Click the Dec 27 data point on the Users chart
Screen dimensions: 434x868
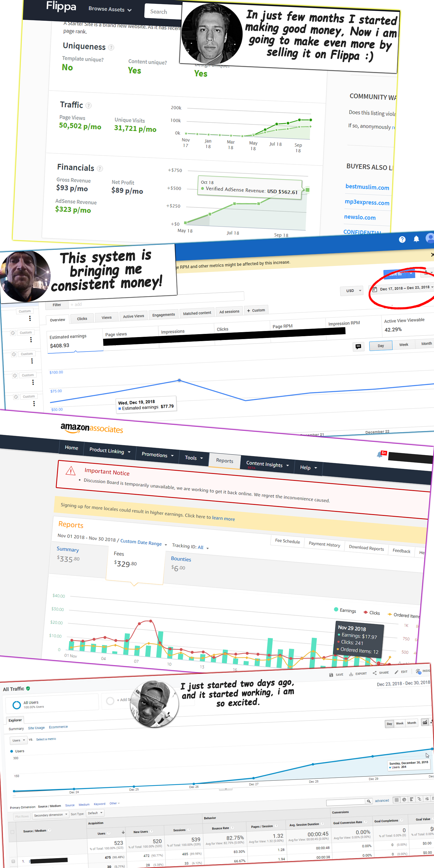[253, 778]
